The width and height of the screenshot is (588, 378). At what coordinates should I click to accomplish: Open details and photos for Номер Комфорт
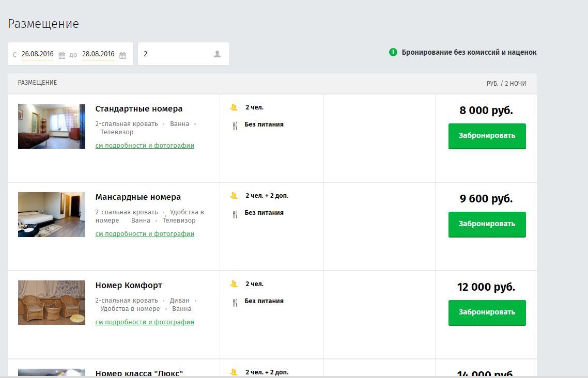tap(145, 322)
